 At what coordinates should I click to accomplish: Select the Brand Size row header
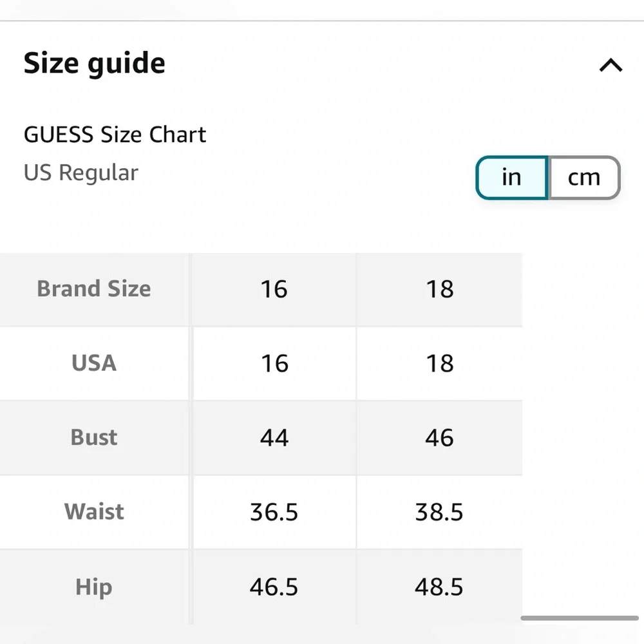coord(94,289)
